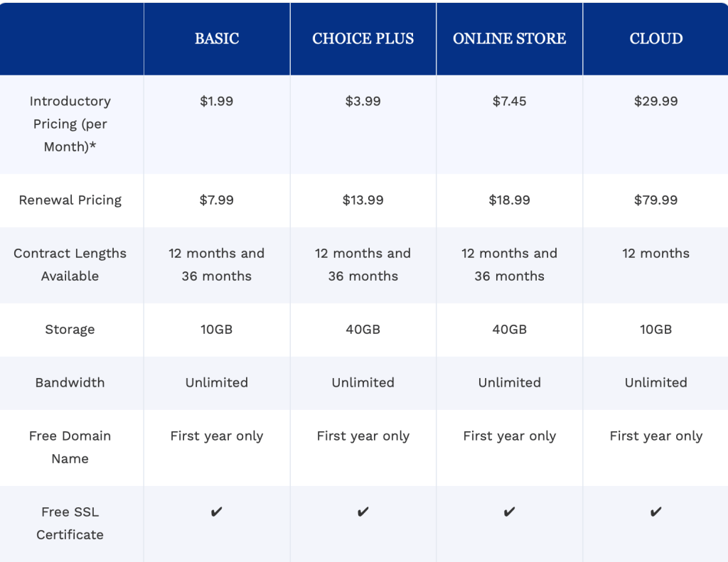The image size is (728, 562).
Task: Select the BASIC column header
Action: (x=217, y=38)
